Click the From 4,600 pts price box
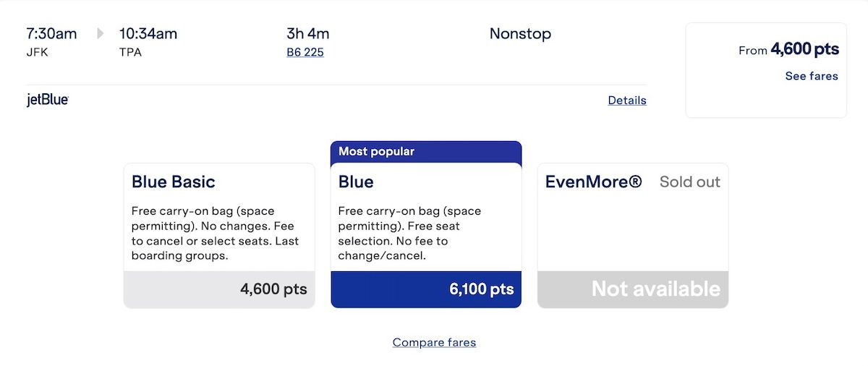The width and height of the screenshot is (868, 366). tap(766, 70)
